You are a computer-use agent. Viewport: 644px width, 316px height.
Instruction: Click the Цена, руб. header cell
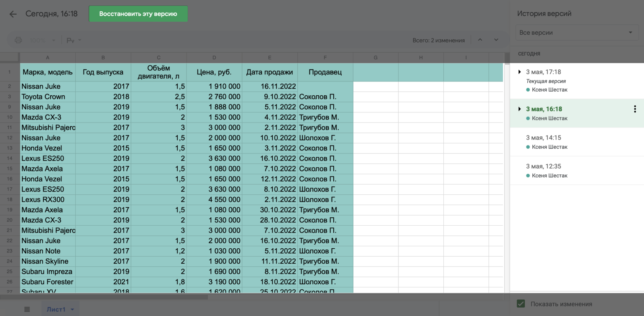tap(214, 72)
